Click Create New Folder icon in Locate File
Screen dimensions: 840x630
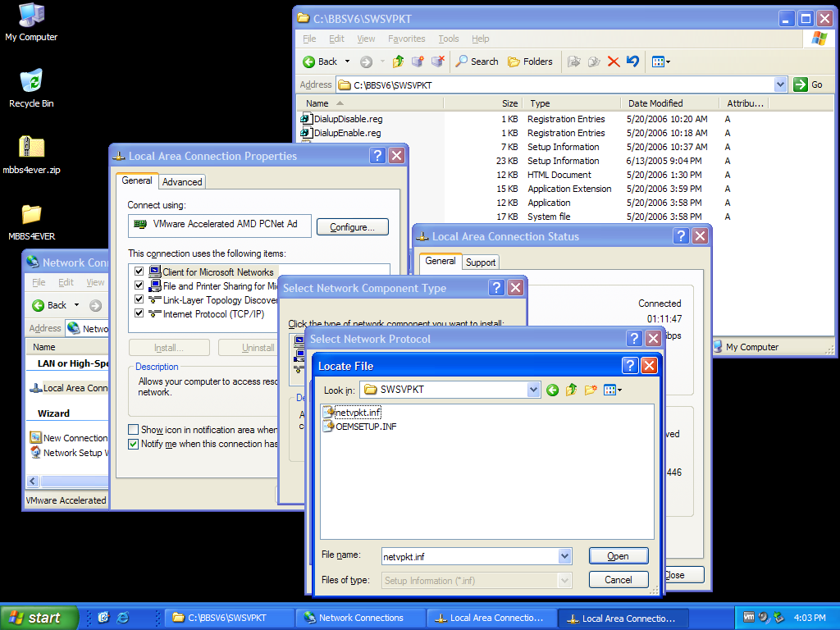click(590, 390)
